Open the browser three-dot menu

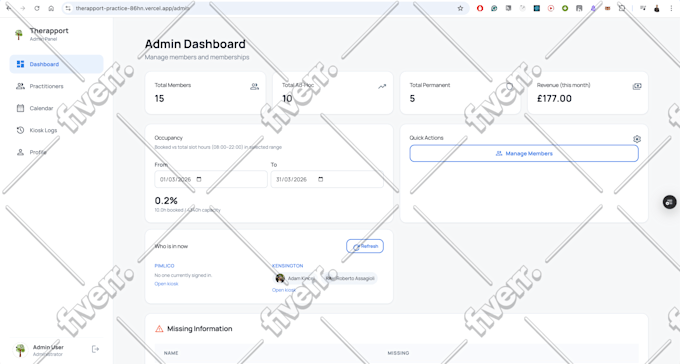(x=671, y=8)
